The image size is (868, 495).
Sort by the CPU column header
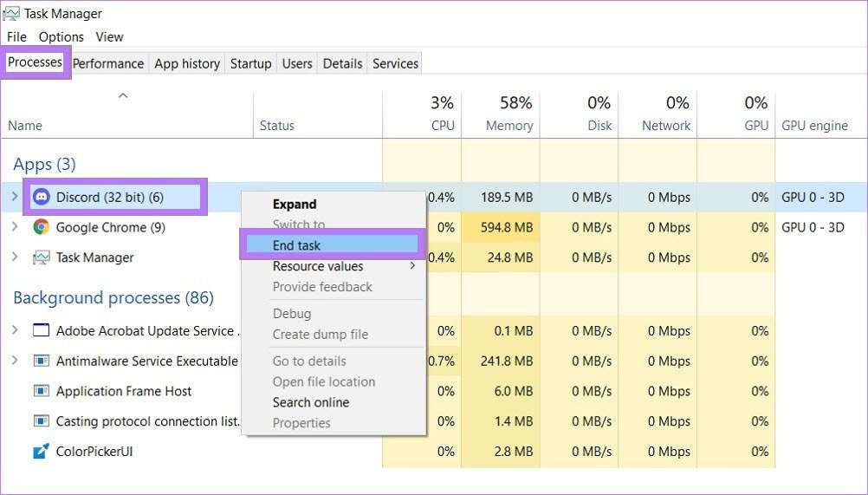point(422,114)
